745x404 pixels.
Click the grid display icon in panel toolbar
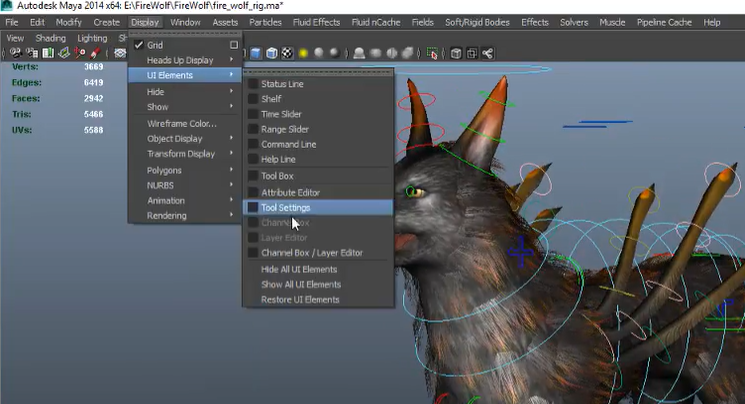[120, 53]
